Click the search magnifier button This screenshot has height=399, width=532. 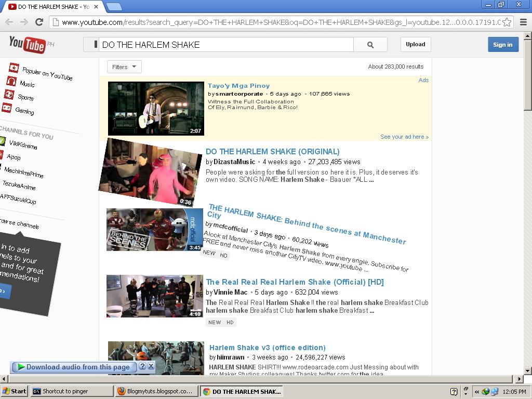370,45
